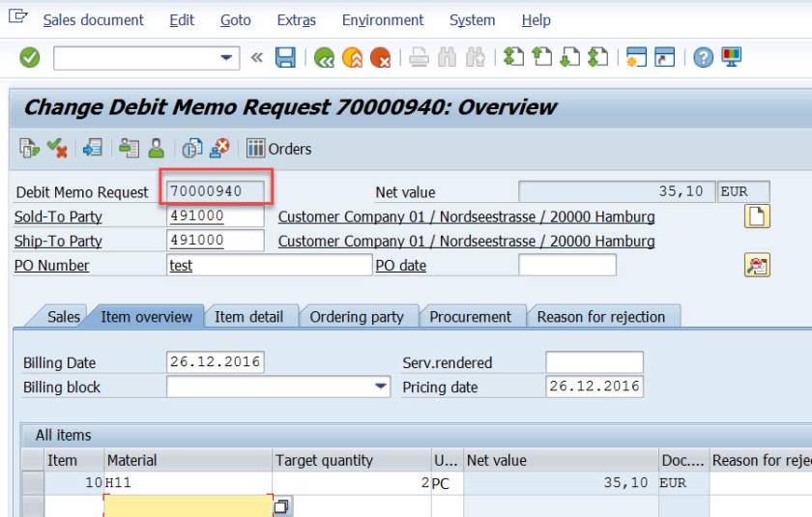Click the Save diskette icon

point(285,58)
